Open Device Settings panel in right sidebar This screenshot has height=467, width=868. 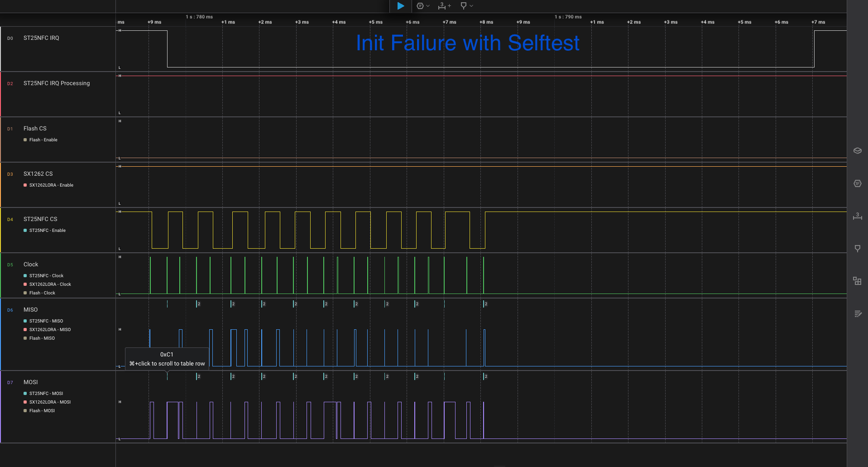[x=857, y=151]
